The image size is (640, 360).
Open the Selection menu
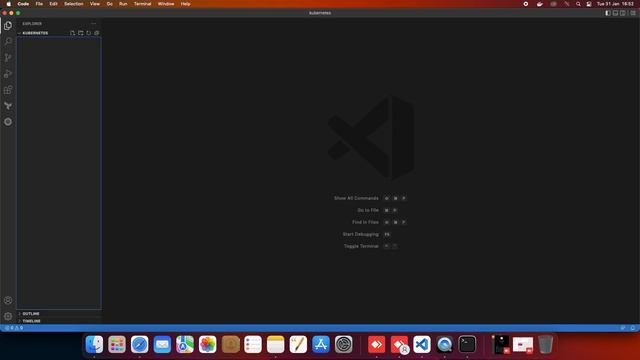pos(74,4)
